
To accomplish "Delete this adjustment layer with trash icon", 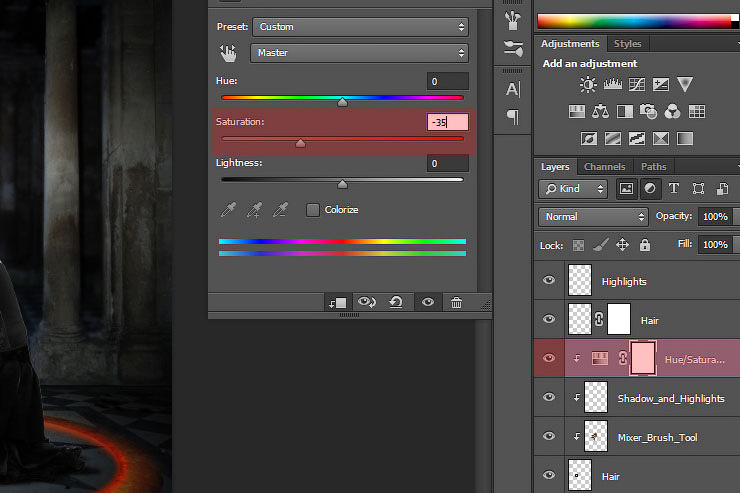I will [x=456, y=303].
